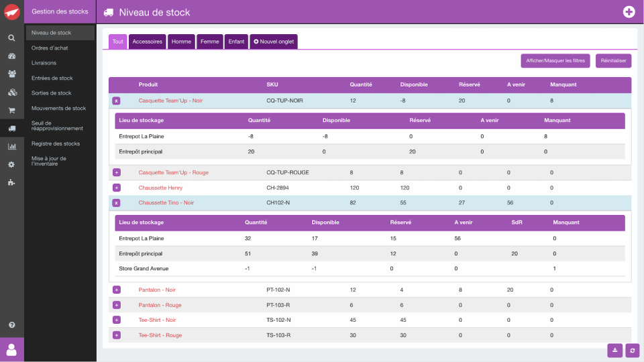Collapse the Casquette Team'Up - Noir row

pos(116,101)
